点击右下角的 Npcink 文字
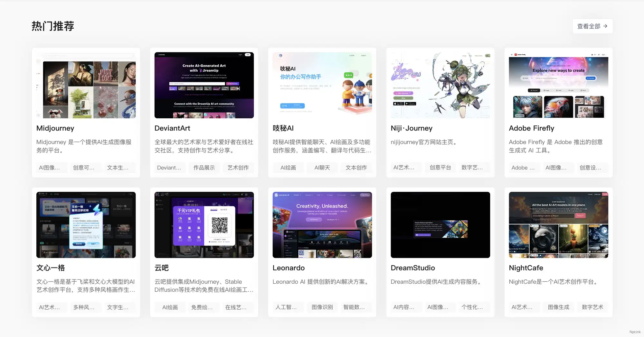The height and width of the screenshot is (337, 644). [x=634, y=332]
